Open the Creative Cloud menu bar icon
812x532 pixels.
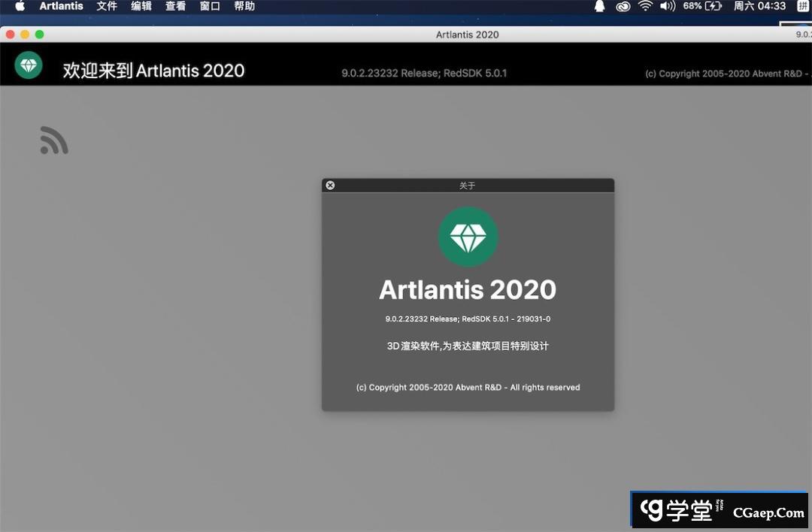pyautogui.click(x=623, y=6)
